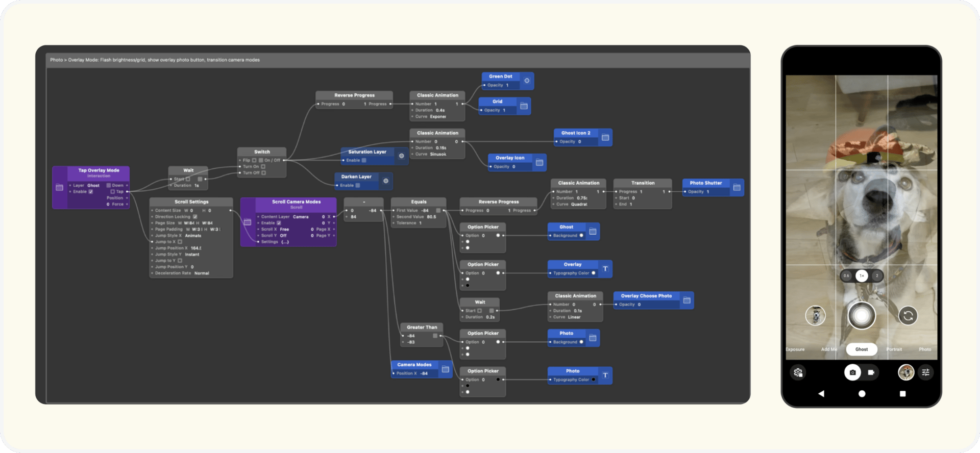Screen dimensions: 980x453
Task: Tap the camera shutter button
Action: (x=862, y=316)
